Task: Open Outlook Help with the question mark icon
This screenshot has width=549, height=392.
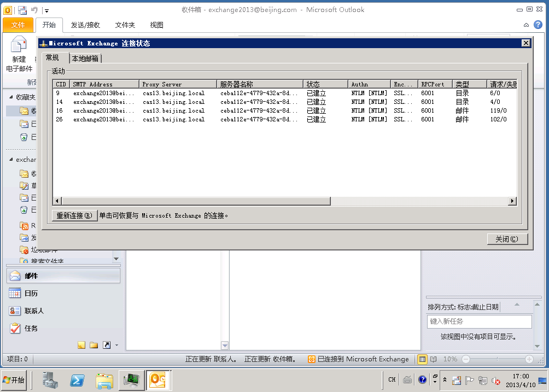Action: (538, 25)
